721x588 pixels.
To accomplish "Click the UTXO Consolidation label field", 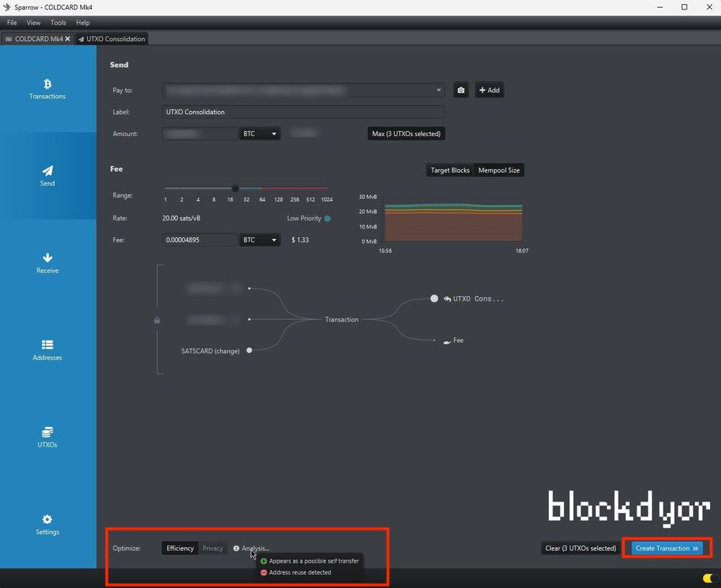I will tap(303, 112).
